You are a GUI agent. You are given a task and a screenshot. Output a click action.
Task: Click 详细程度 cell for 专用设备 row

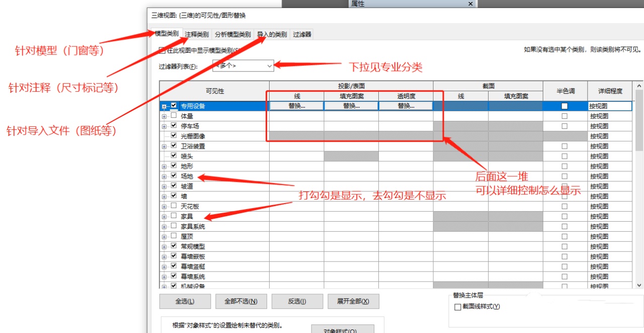(x=610, y=106)
